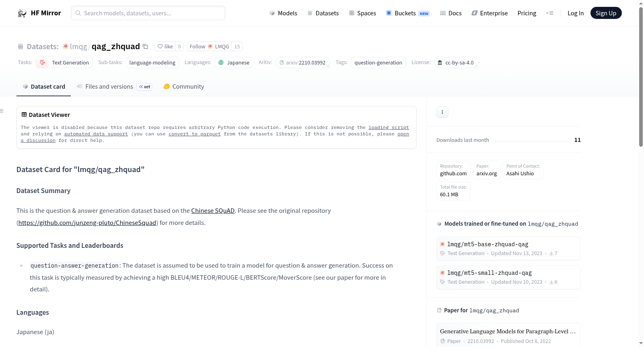The width and height of the screenshot is (644, 347).
Task: Click the xet badge
Action: click(x=144, y=87)
